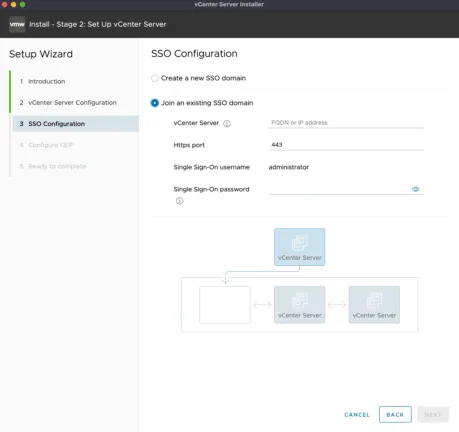Click the administrator username text

tap(289, 167)
